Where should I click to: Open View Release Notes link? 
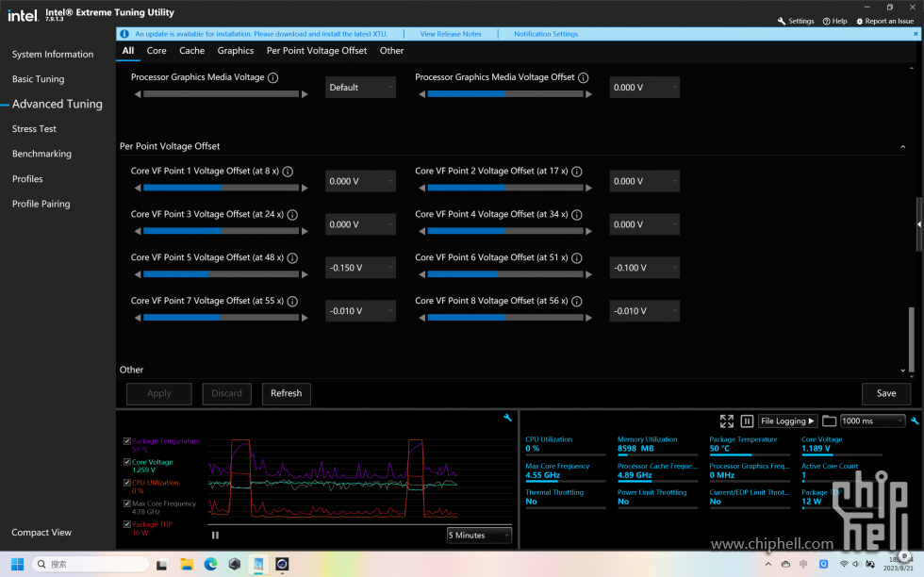(x=451, y=34)
